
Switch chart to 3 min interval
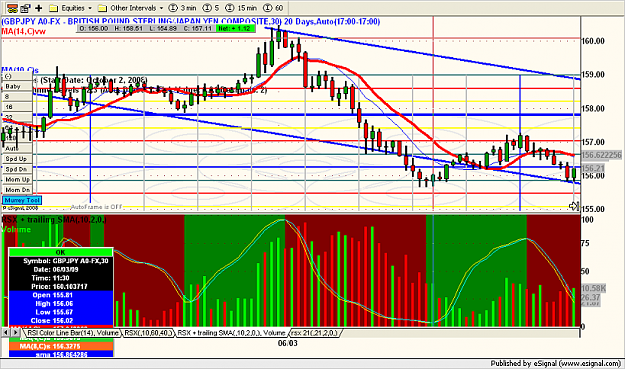pyautogui.click(x=183, y=8)
